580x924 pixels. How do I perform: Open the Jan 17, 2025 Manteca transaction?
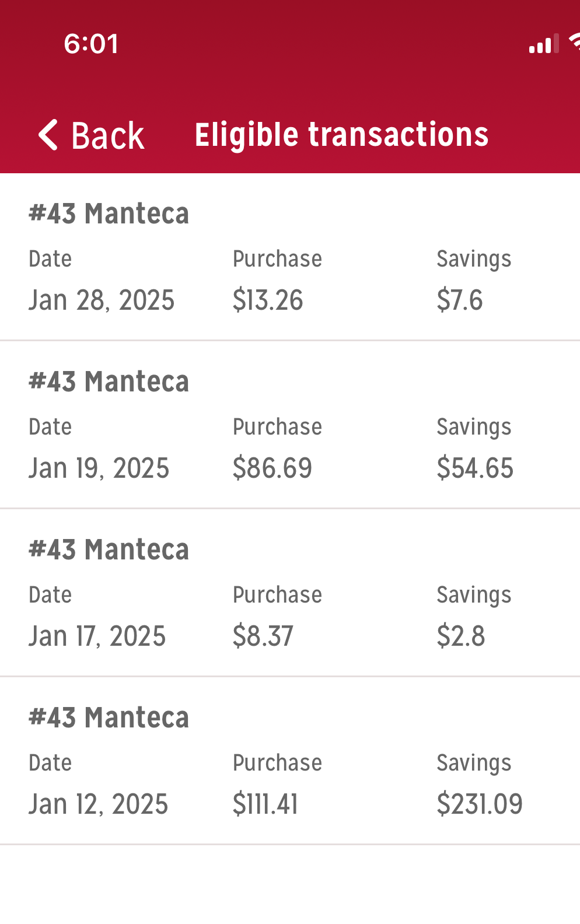pos(290,593)
